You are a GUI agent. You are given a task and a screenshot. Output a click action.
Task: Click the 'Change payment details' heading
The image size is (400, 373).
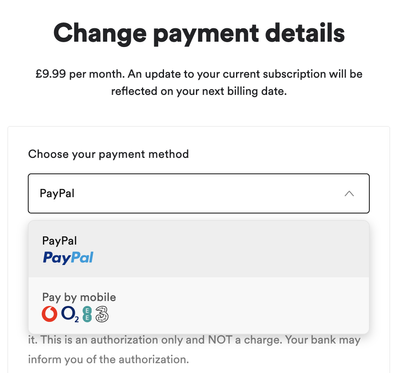pyautogui.click(x=199, y=33)
